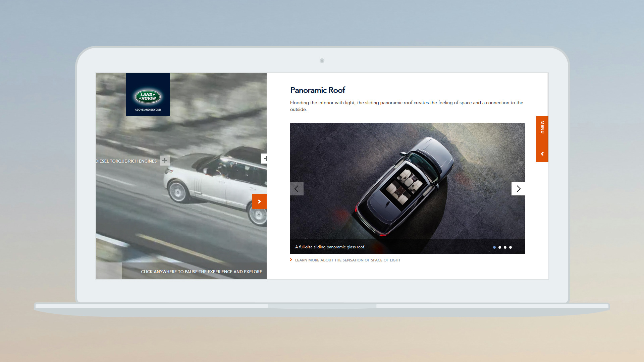Click pause the experience and explore bar
Image resolution: width=644 pixels, height=362 pixels.
click(201, 271)
